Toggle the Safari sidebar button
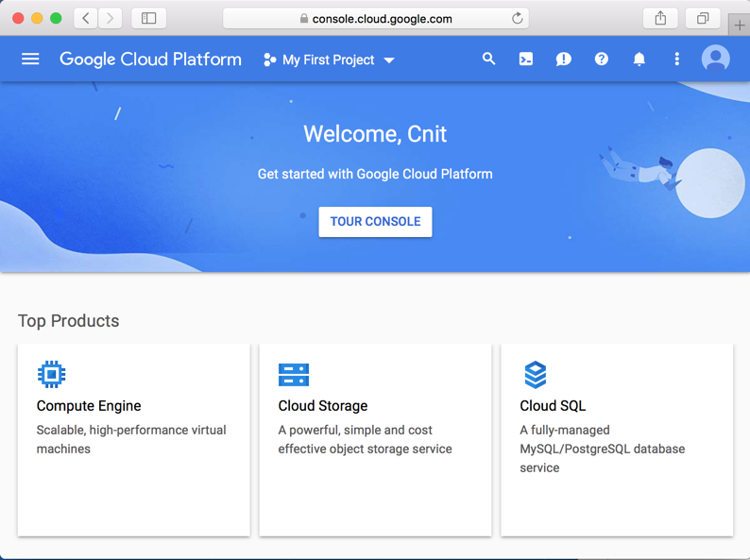The height and width of the screenshot is (560, 750). click(x=148, y=19)
